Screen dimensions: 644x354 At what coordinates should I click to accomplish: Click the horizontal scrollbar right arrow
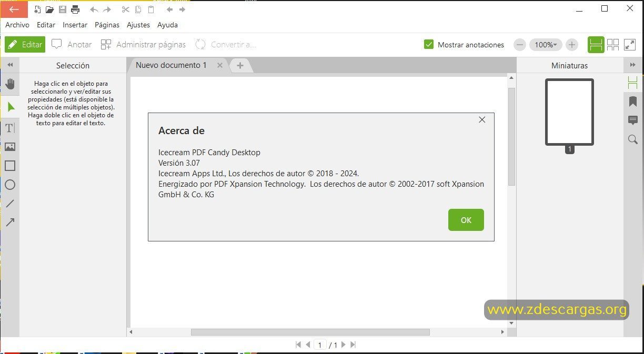tap(502, 332)
